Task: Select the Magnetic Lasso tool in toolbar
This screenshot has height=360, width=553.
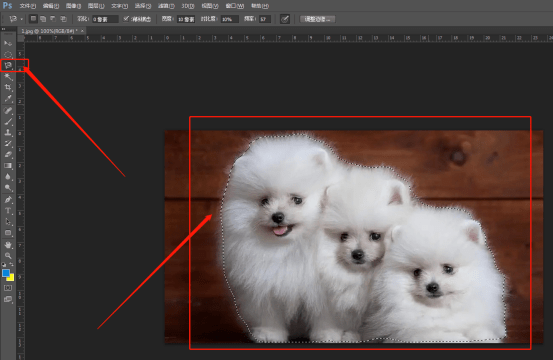Action: (x=8, y=65)
